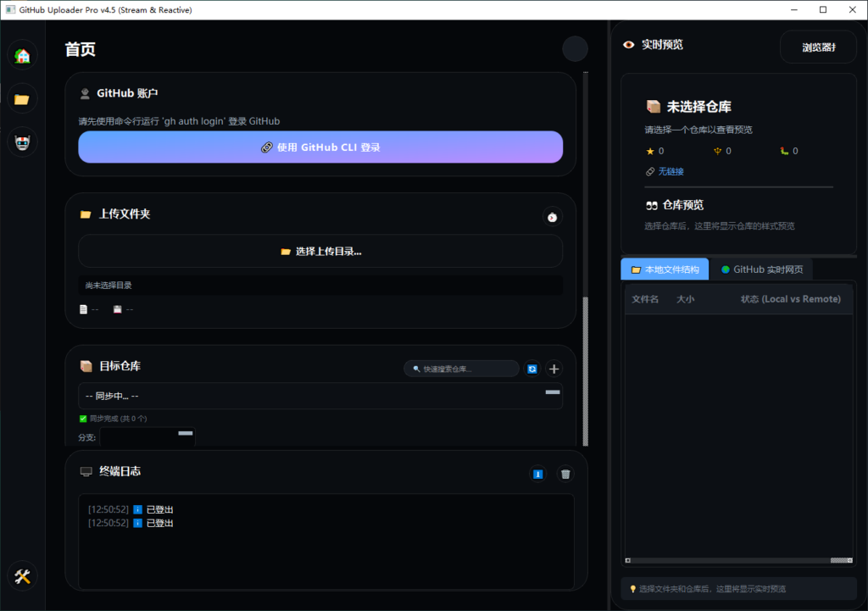Add a new repository with plus icon
Image resolution: width=868 pixels, height=611 pixels.
click(x=554, y=369)
